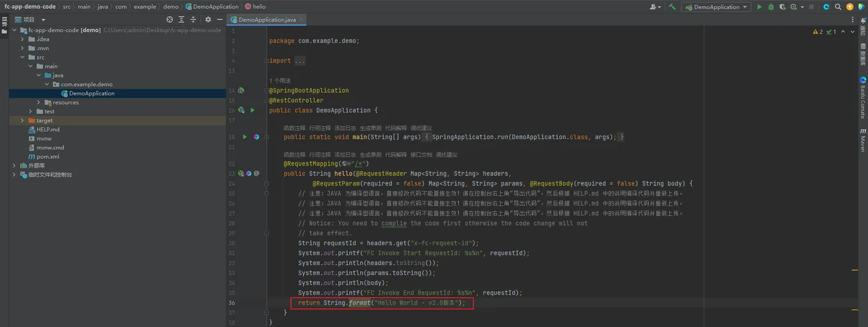The height and width of the screenshot is (327, 868).
Task: Start debugging with the bug icon
Action: [x=771, y=7]
